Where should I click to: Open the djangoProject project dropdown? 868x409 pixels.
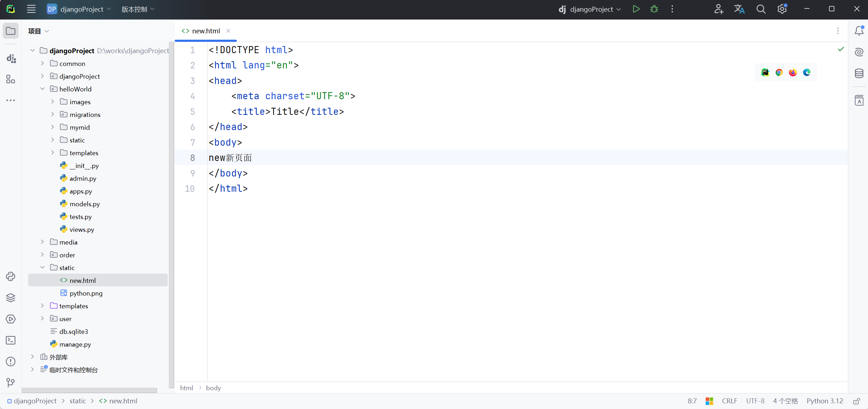coord(79,9)
